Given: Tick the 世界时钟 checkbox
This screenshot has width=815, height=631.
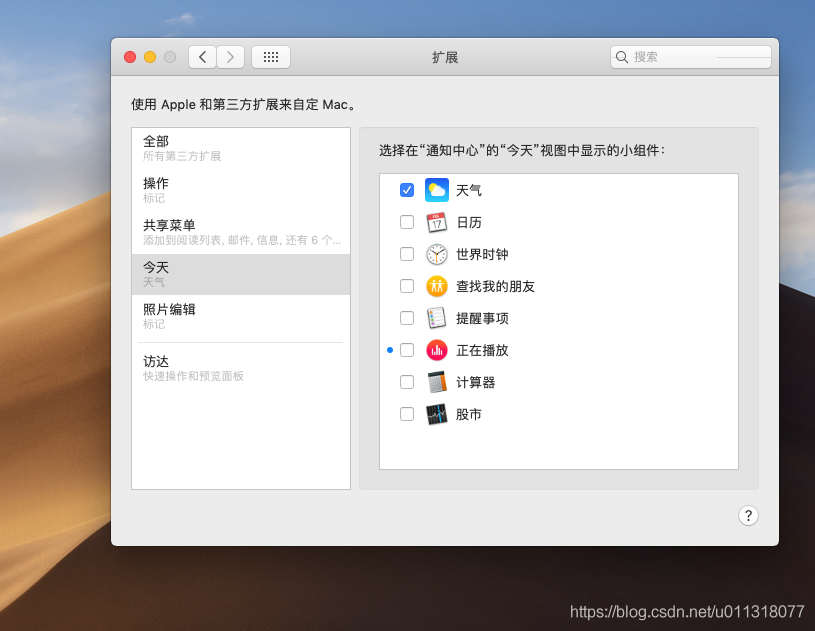Looking at the screenshot, I should (407, 254).
